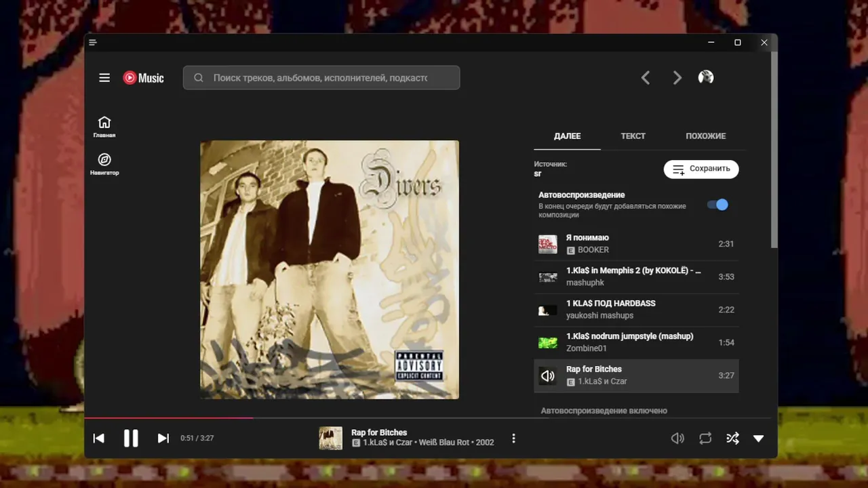Open the hamburger guide menu
This screenshot has height=488, width=868.
104,78
